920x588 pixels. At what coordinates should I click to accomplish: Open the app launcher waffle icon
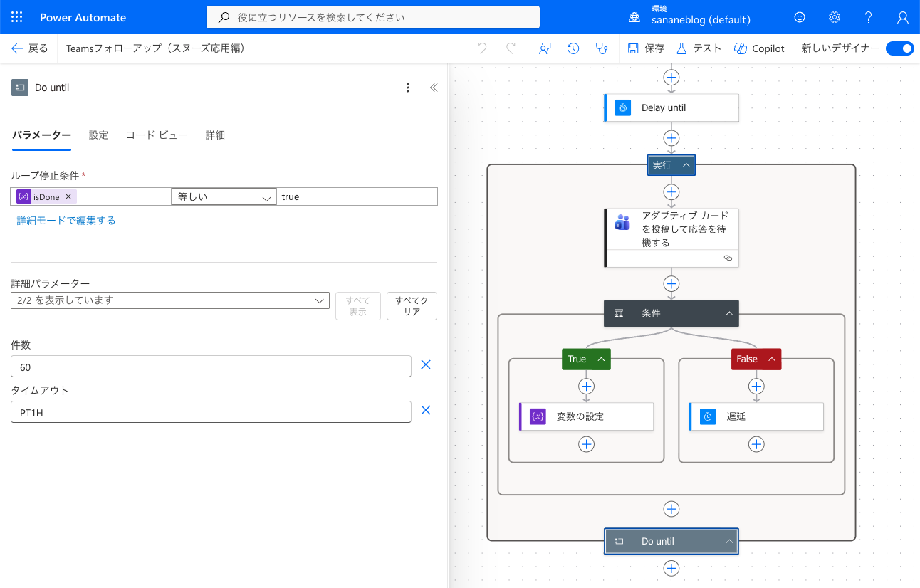pyautogui.click(x=17, y=17)
